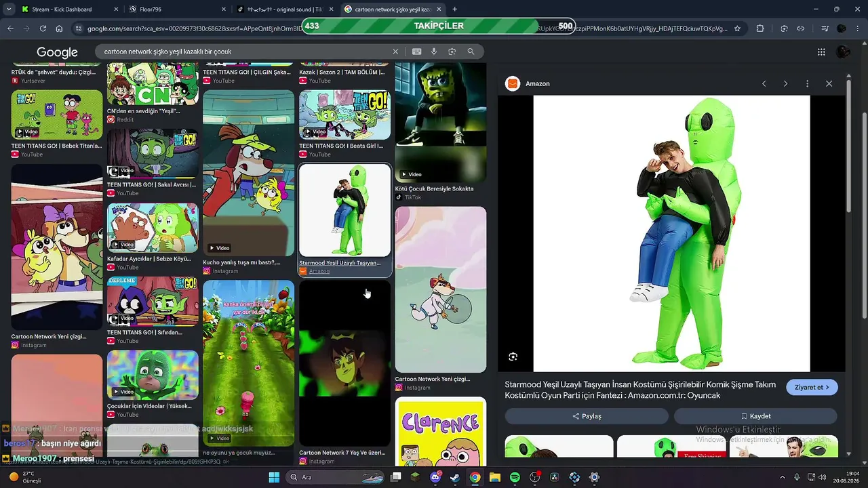Switch to the TikTok original sound tab
Screen dimensions: 868x488
[x=284, y=9]
